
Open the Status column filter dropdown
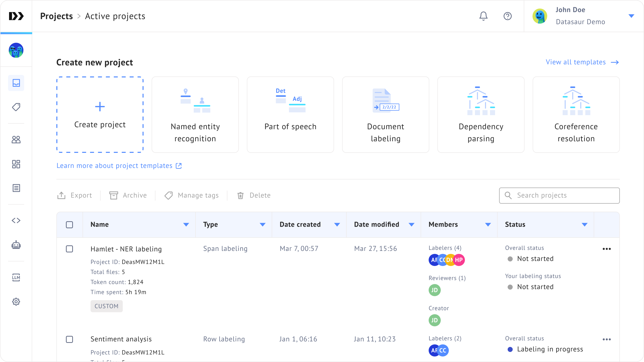[x=585, y=224]
